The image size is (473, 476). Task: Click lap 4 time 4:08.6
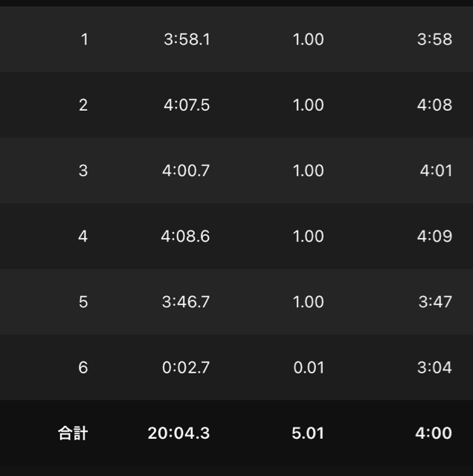click(x=185, y=236)
